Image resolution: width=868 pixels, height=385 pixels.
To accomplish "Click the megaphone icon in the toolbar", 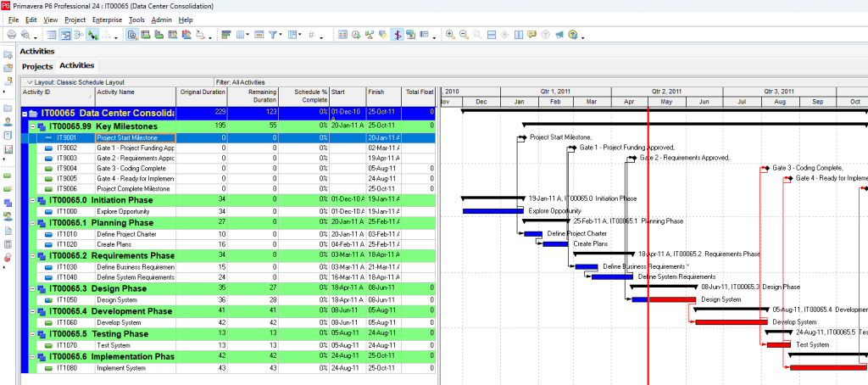I will tap(559, 35).
